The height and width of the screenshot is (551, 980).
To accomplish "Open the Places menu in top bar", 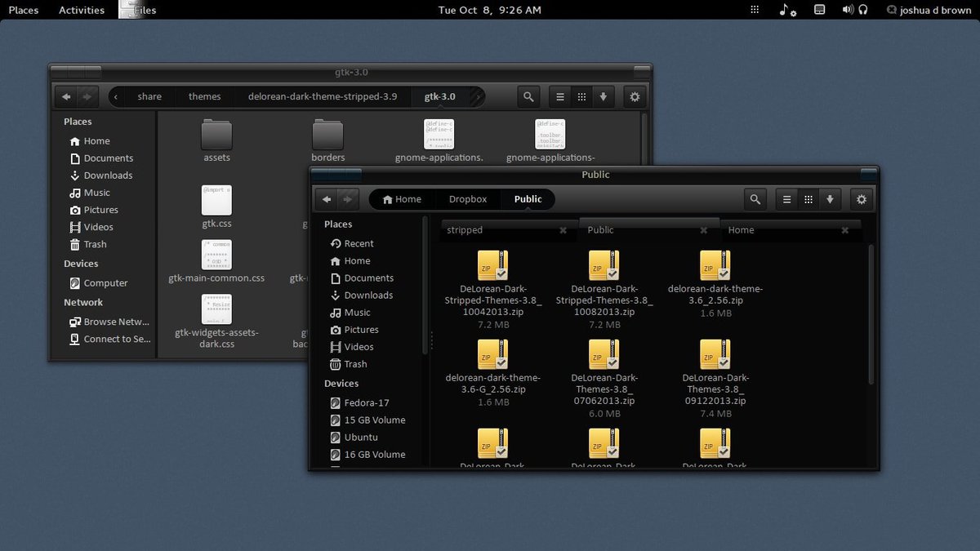I will coord(24,10).
